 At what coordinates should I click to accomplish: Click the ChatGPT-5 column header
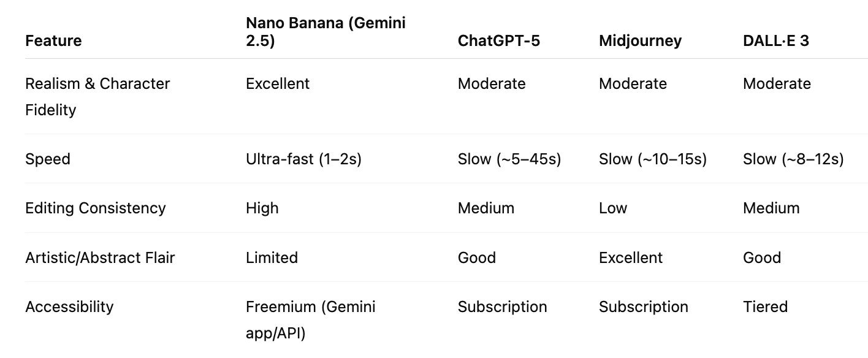pyautogui.click(x=499, y=41)
